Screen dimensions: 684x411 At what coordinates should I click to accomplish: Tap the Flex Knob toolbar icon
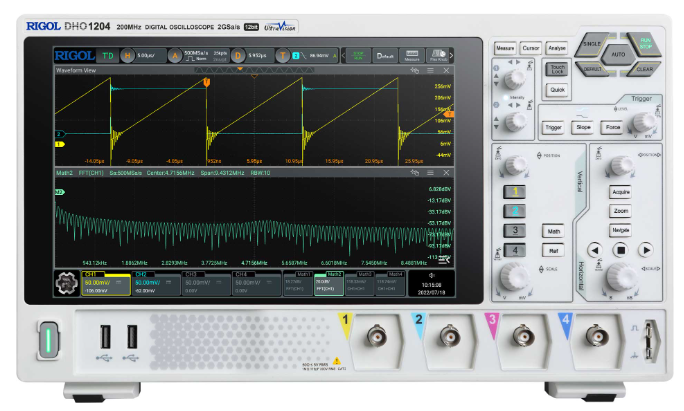pyautogui.click(x=438, y=56)
